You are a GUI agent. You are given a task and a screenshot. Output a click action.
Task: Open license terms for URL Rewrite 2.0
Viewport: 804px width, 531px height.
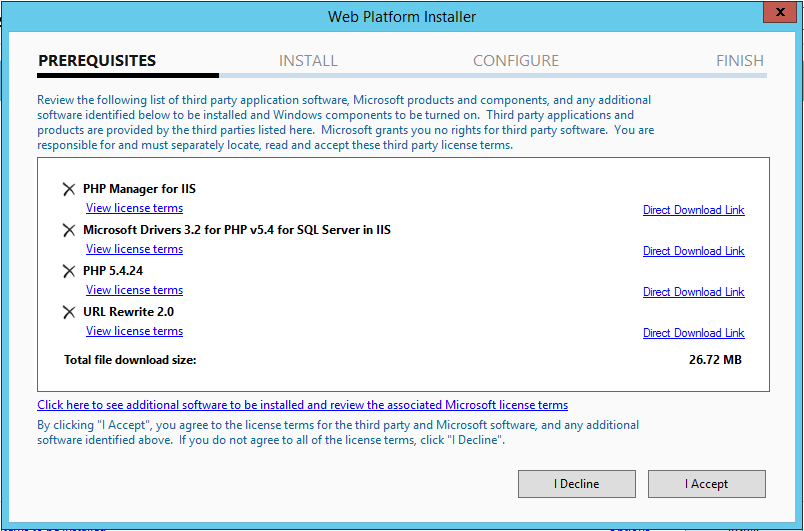[134, 331]
